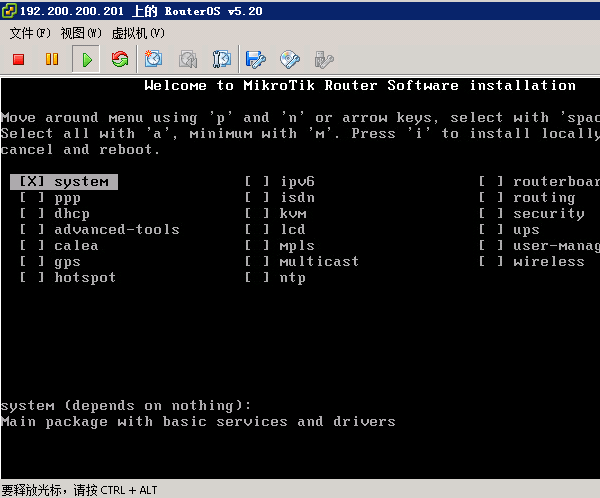The width and height of the screenshot is (600, 498).
Task: Check the routing package checkbox
Action: point(491,198)
